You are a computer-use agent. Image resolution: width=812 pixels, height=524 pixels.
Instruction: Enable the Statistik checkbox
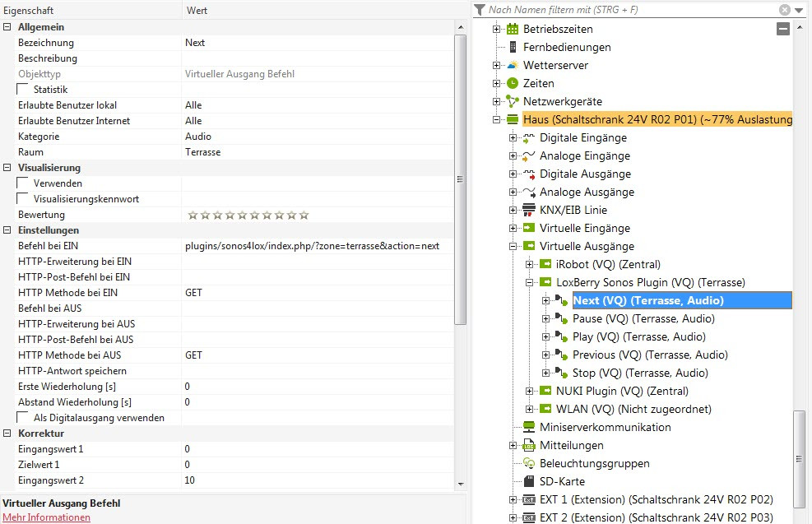(23, 89)
